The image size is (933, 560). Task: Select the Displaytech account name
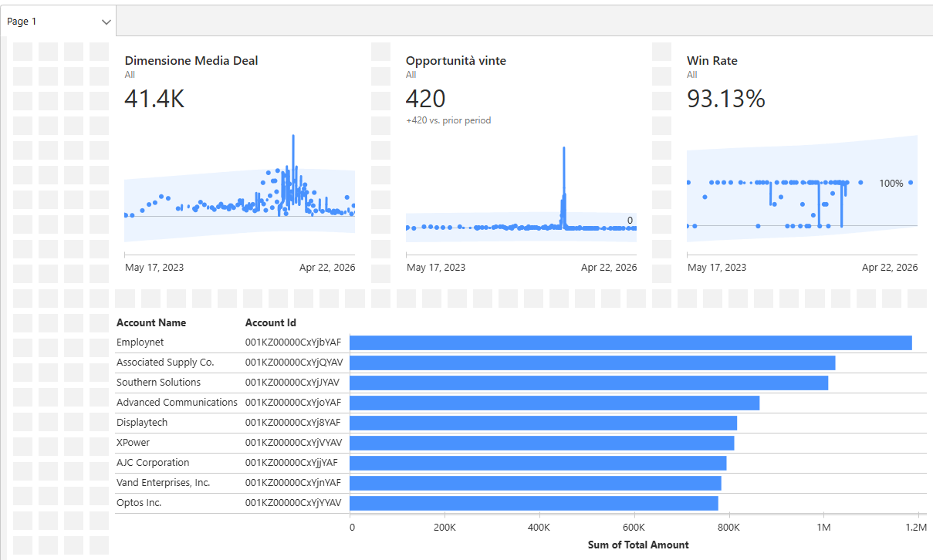pyautogui.click(x=142, y=423)
